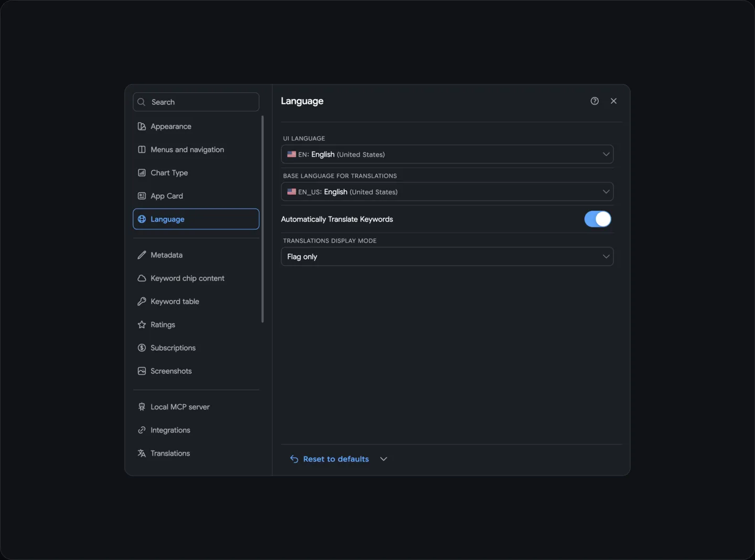Open the Integrations section
The height and width of the screenshot is (560, 755).
196,430
